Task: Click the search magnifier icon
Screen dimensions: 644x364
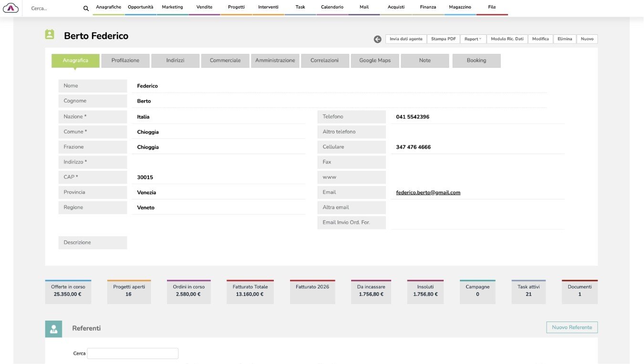Action: (86, 8)
